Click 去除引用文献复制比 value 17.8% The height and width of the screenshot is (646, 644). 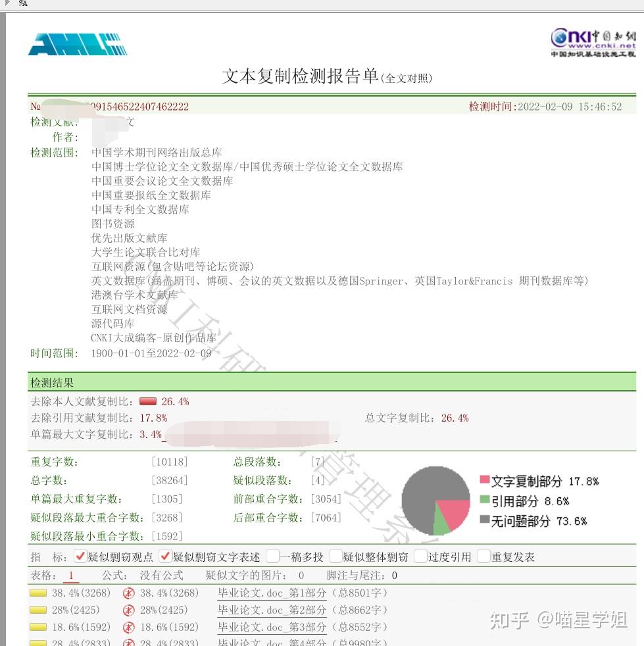pyautogui.click(x=153, y=418)
